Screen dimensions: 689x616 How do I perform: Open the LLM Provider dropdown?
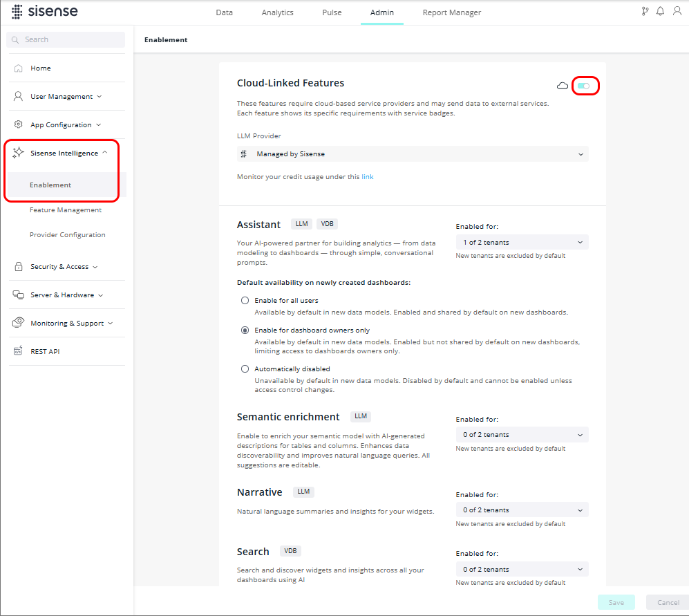[x=413, y=154]
